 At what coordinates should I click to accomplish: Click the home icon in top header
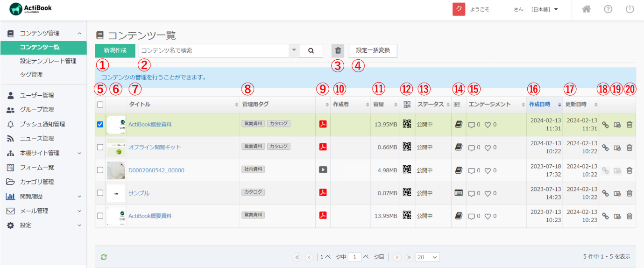587,9
